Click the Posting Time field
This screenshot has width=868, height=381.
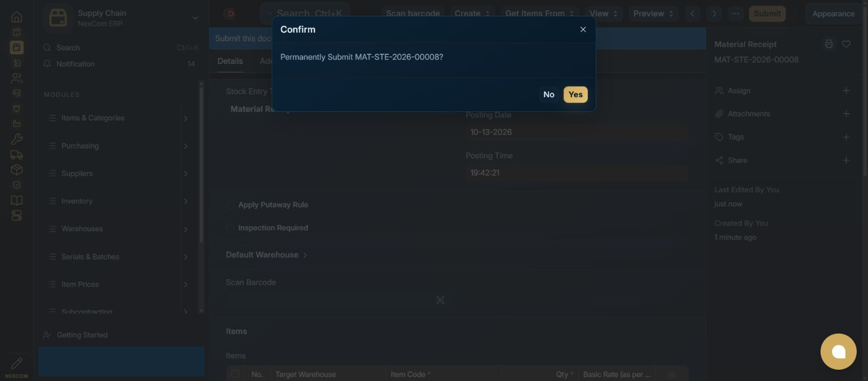577,173
